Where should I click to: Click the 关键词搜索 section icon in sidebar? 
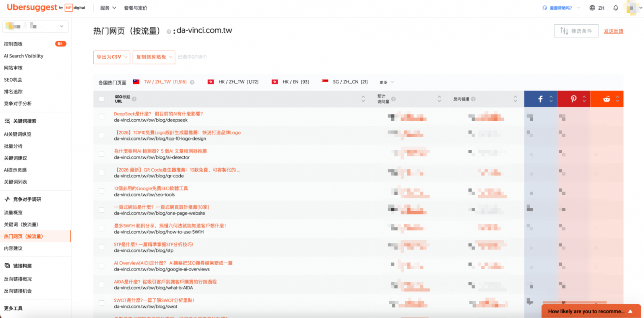point(7,121)
